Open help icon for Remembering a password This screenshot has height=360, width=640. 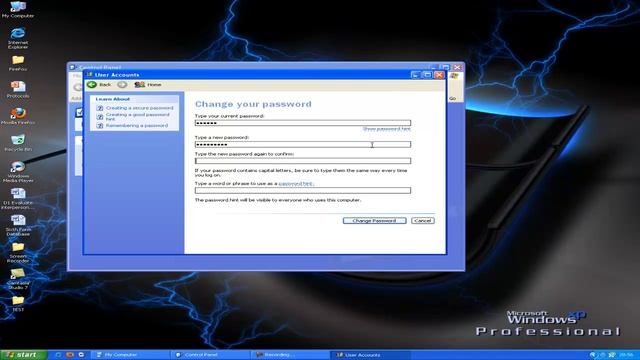[x=100, y=126]
